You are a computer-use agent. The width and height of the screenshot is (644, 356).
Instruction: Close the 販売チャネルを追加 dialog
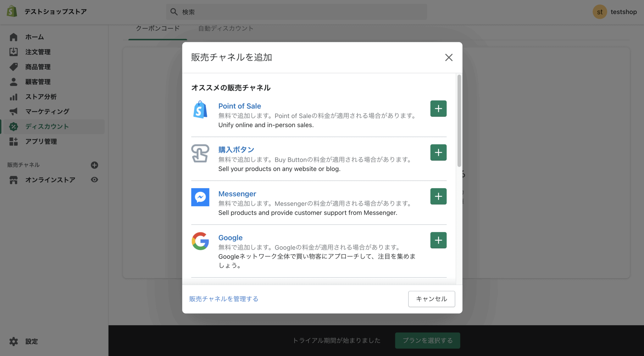click(x=449, y=57)
